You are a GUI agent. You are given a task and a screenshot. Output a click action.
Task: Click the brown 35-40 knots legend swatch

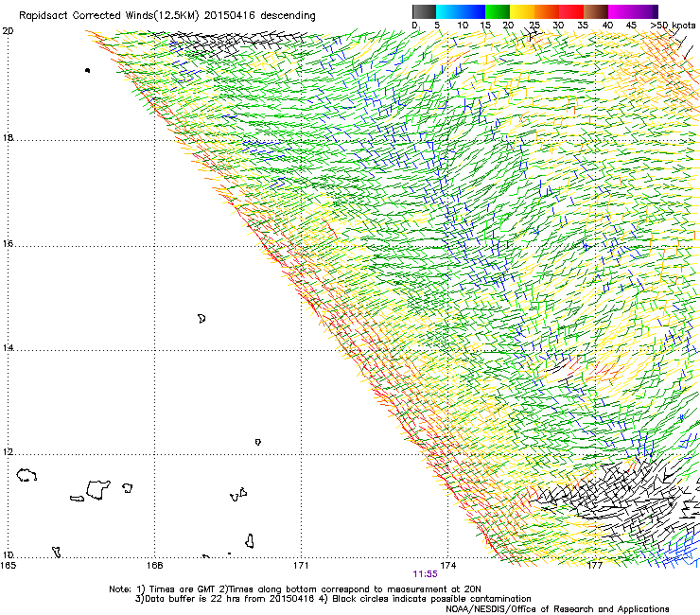tap(596, 11)
